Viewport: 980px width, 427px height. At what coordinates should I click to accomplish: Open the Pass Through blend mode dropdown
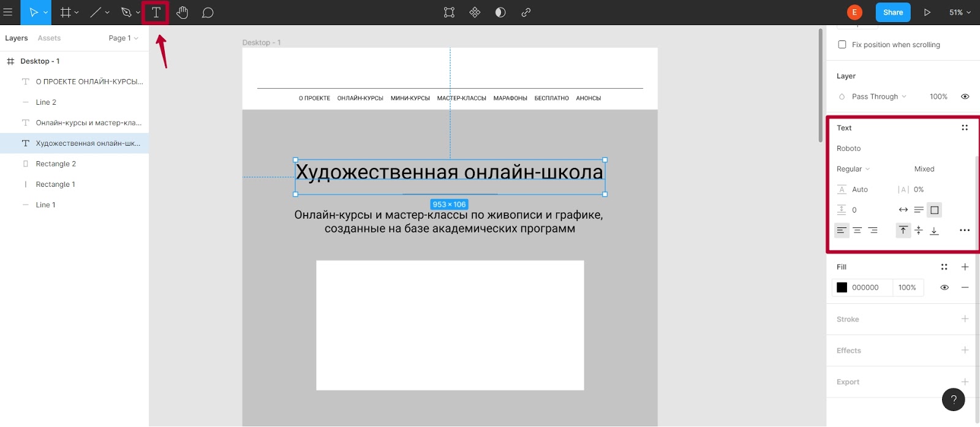point(879,96)
